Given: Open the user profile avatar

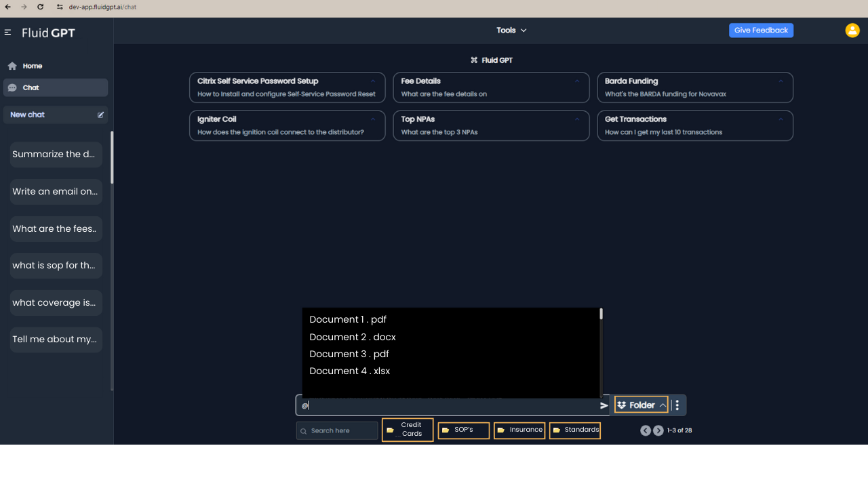Looking at the screenshot, I should point(852,30).
